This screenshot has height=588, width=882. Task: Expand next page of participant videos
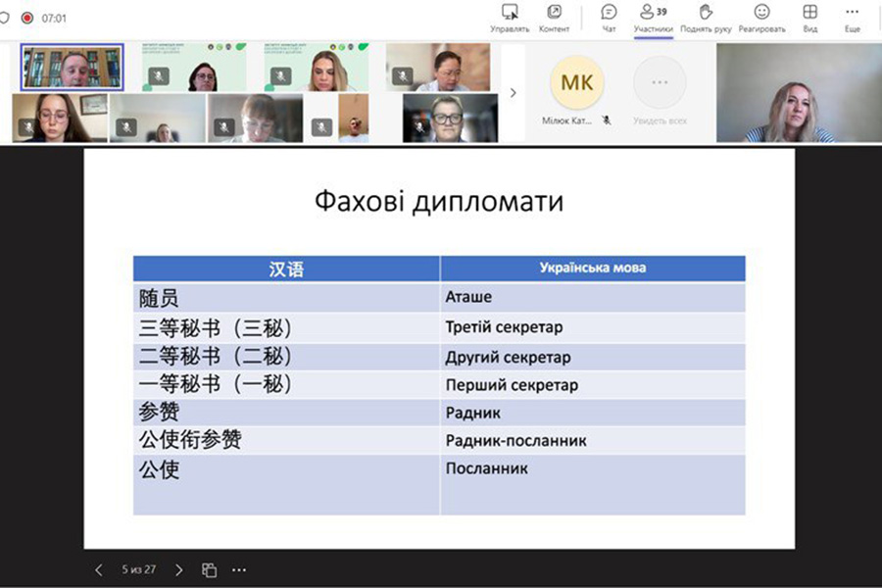(x=513, y=93)
